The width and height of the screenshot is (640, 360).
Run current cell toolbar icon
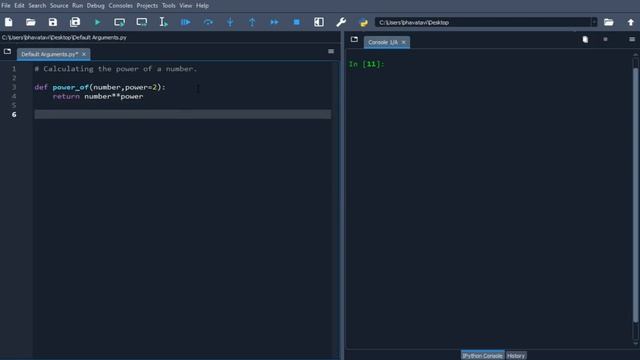point(120,22)
